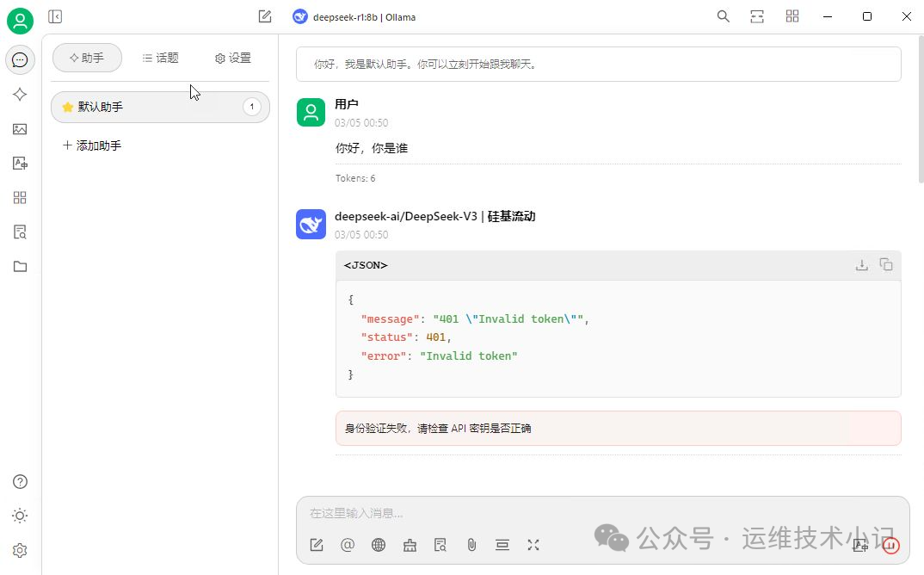Select knowledge base icon in input toolbar

tap(440, 545)
